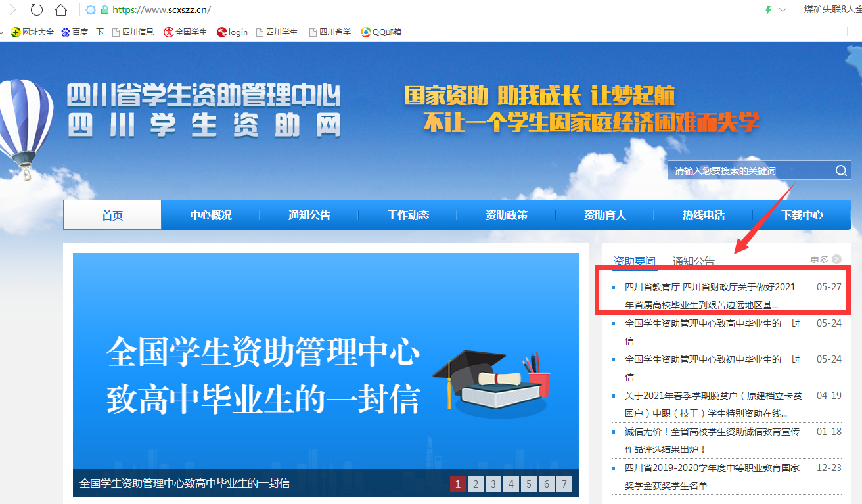Viewport: 862px width, 504px height.
Task: Open the login bookmark
Action: 233,32
